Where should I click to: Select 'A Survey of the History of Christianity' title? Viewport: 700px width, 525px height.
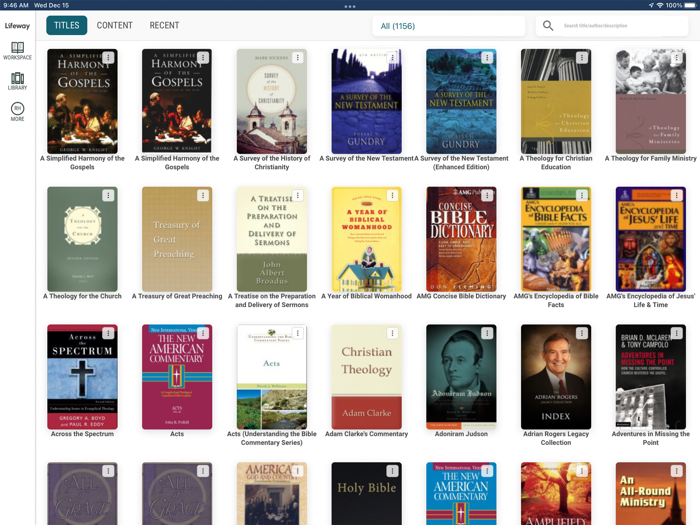click(x=271, y=162)
